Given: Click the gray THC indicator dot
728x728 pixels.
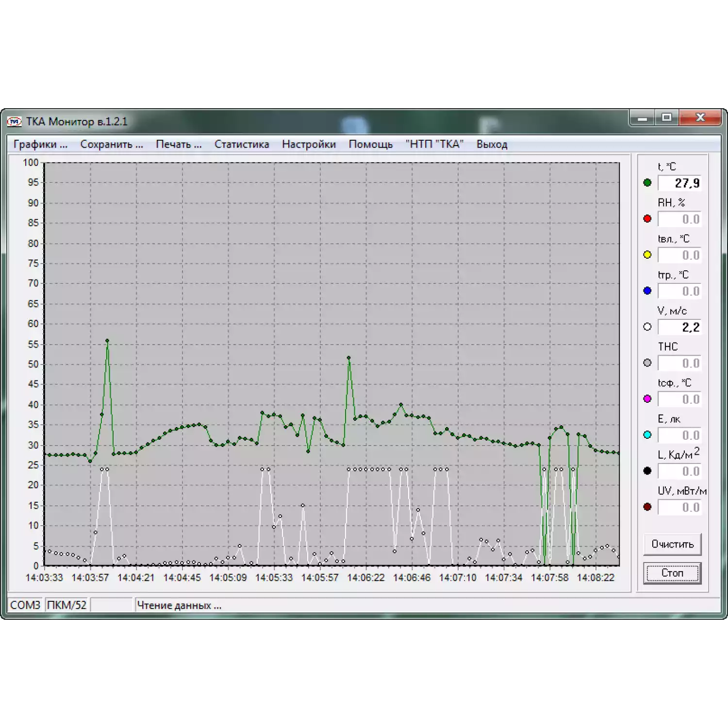Looking at the screenshot, I should coord(647,363).
